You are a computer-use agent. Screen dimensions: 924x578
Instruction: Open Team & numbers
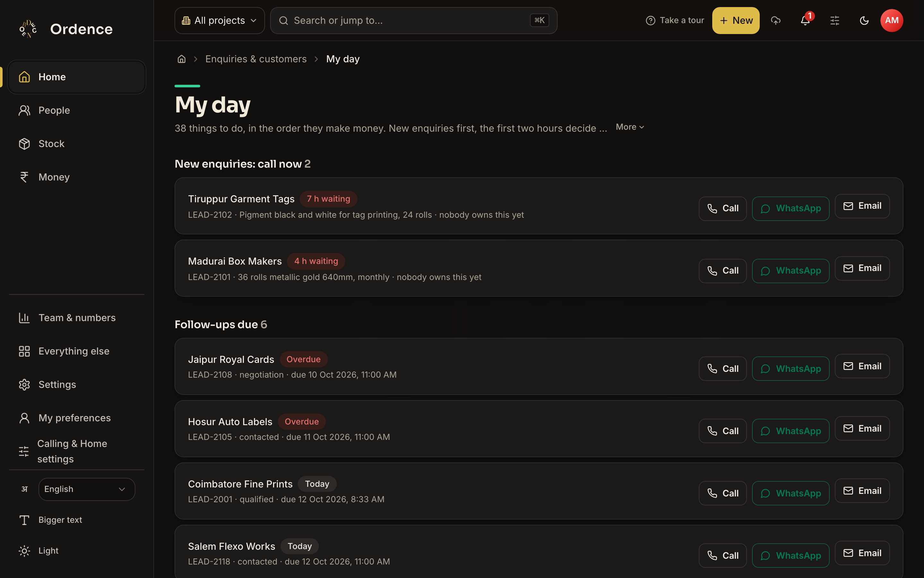[x=77, y=318]
